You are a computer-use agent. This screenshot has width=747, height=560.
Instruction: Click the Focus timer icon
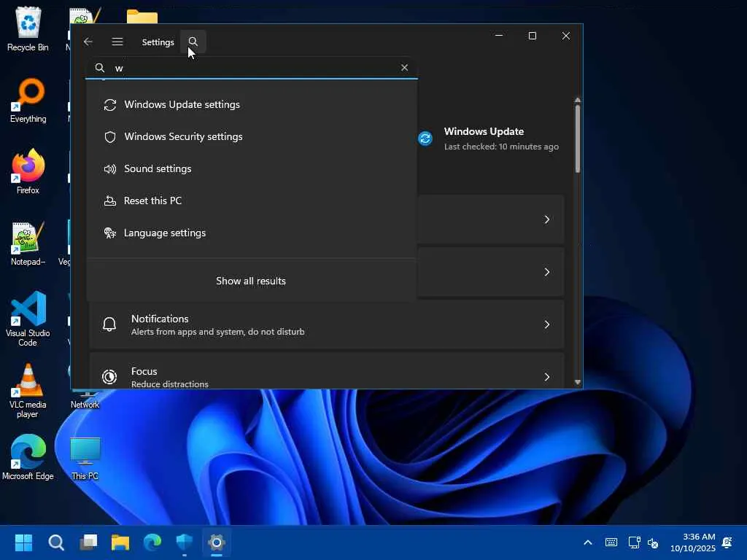tap(109, 377)
